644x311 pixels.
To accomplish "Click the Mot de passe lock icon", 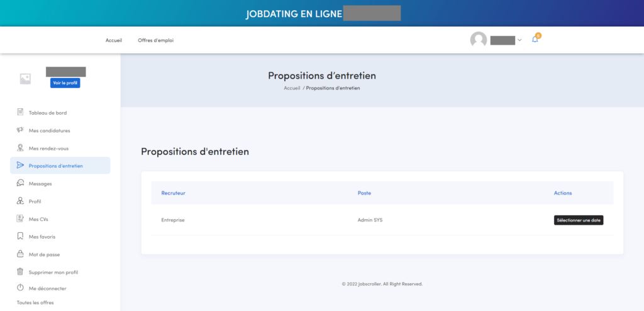I will click(x=21, y=254).
